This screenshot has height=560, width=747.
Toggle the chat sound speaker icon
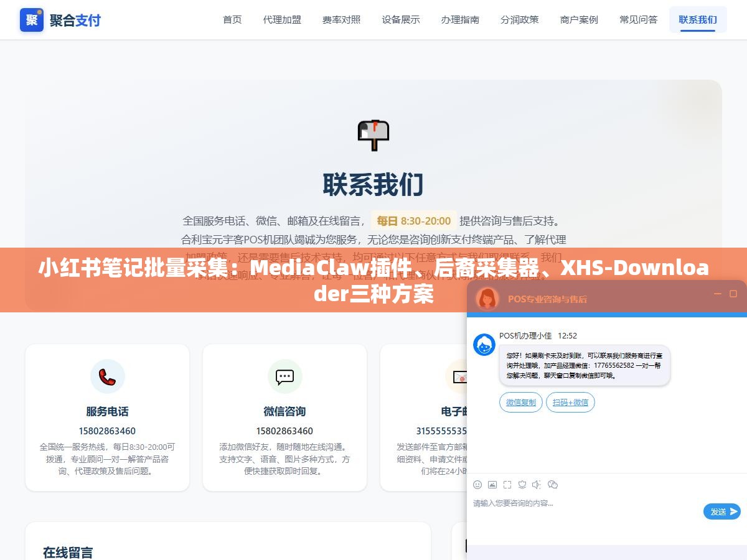(537, 485)
